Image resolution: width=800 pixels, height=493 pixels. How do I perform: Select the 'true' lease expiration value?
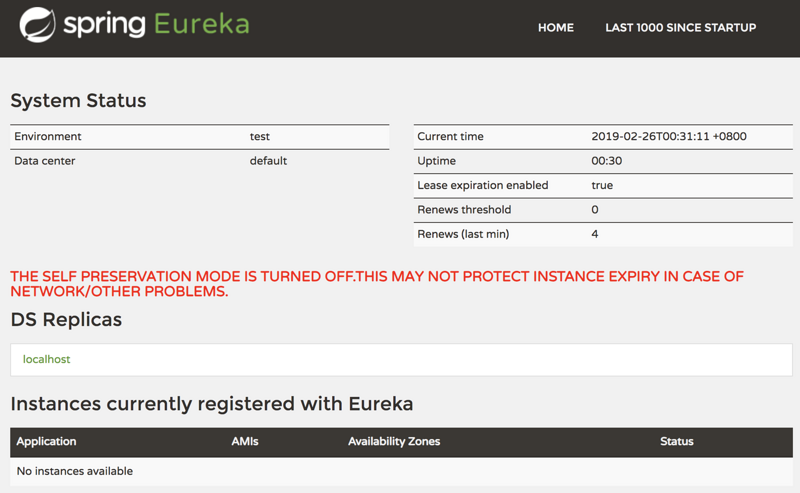coord(602,185)
